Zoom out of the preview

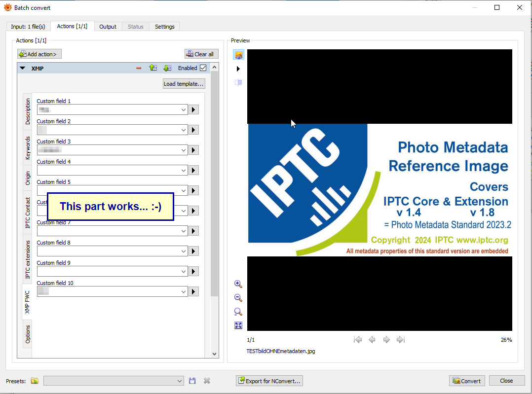(238, 298)
